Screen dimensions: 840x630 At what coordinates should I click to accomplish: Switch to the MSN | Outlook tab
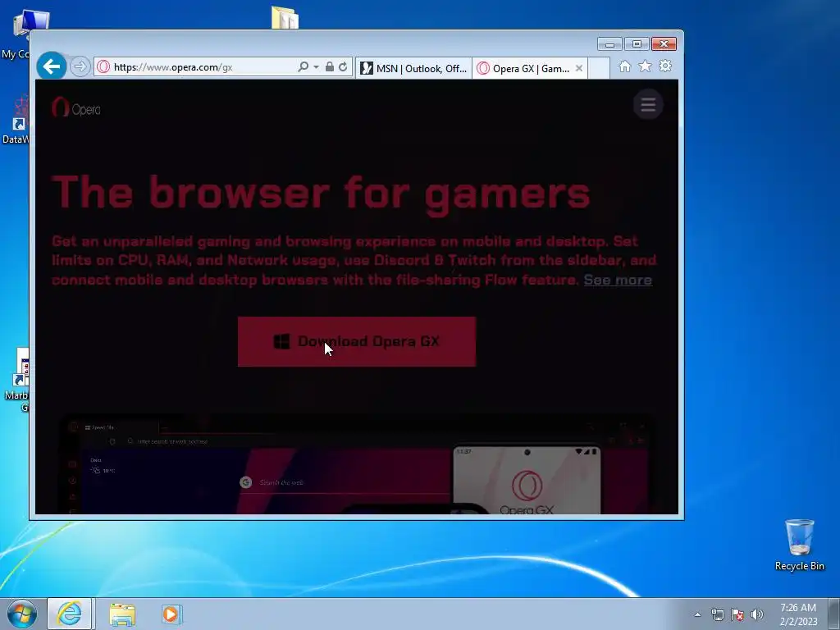[x=413, y=69]
